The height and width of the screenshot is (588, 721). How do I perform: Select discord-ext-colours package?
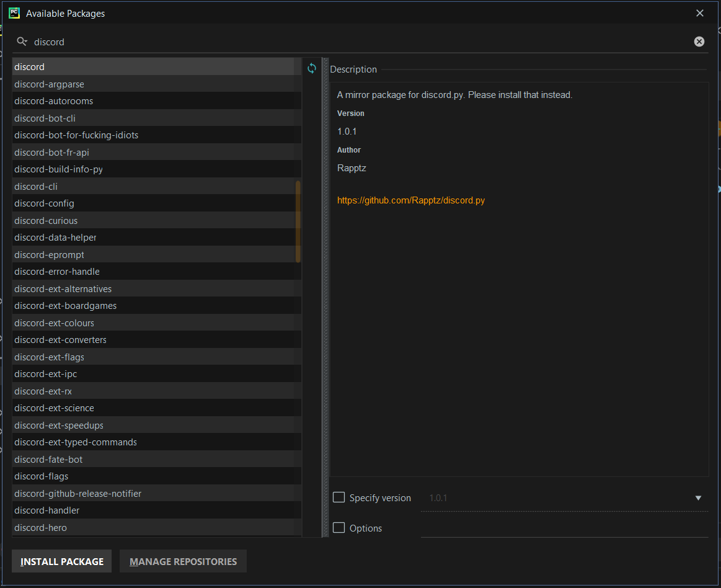pos(156,323)
